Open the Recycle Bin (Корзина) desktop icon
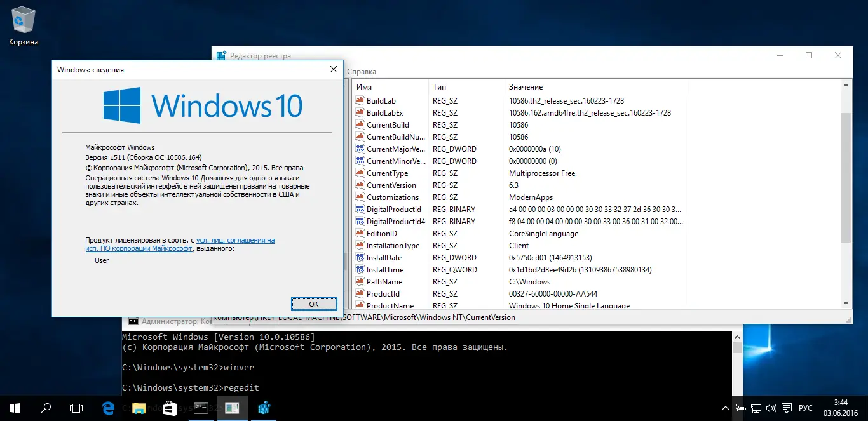The width and height of the screenshot is (868, 421). click(24, 25)
